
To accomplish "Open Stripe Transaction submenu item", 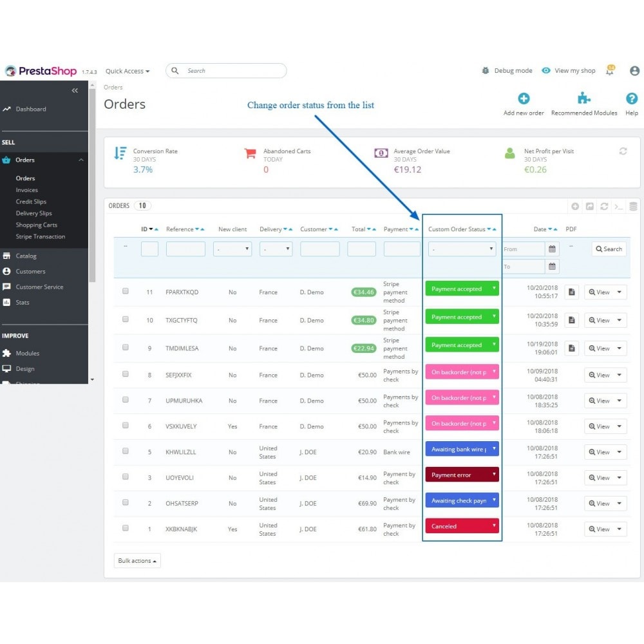I will pos(40,236).
